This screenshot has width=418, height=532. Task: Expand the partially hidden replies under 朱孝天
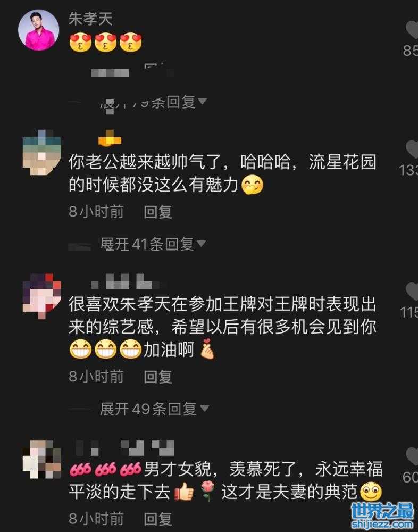click(x=153, y=102)
